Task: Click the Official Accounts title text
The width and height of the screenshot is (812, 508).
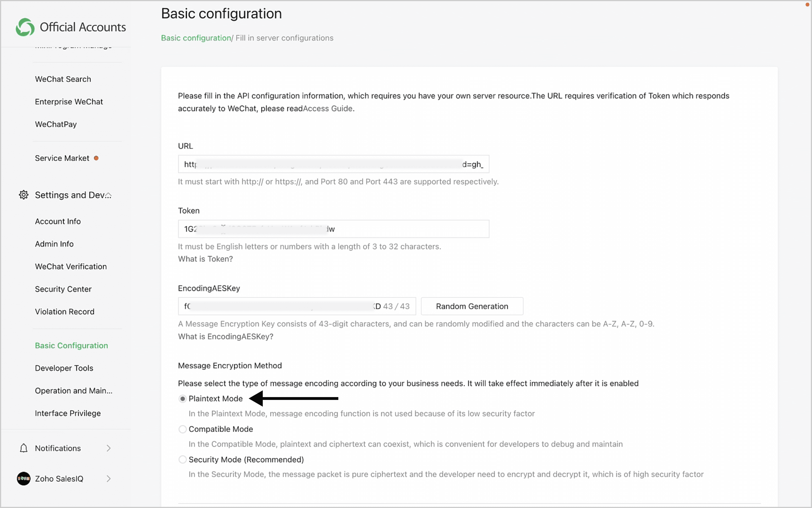Action: 83,27
